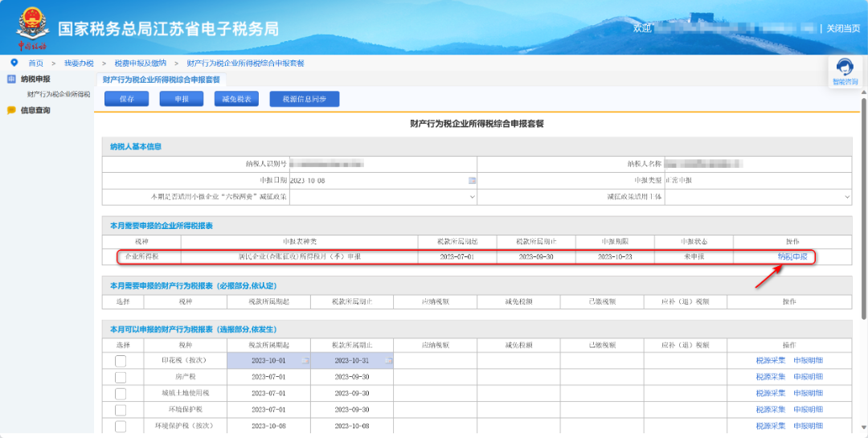Click the 未申报 status cell
Viewport: 868px width, 438px height.
694,257
